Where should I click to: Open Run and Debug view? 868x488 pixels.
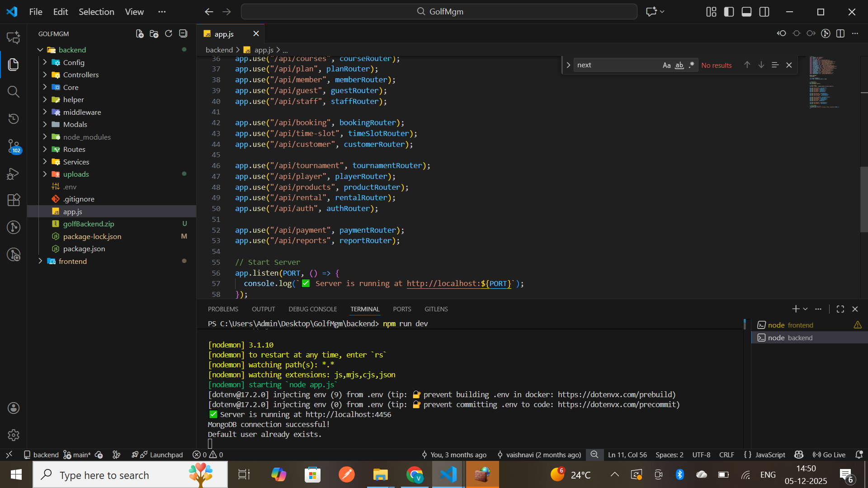pos(14,174)
